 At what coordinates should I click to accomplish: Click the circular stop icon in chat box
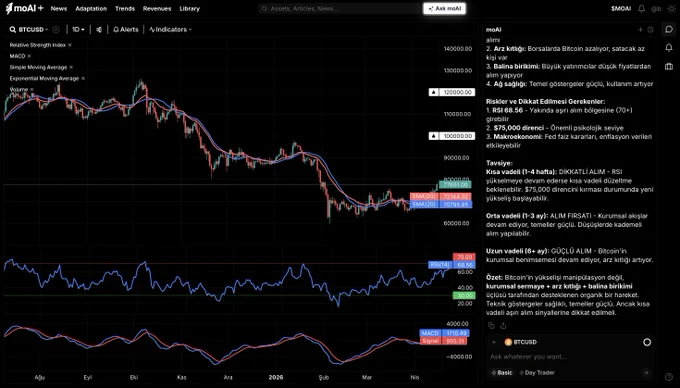pos(647,342)
